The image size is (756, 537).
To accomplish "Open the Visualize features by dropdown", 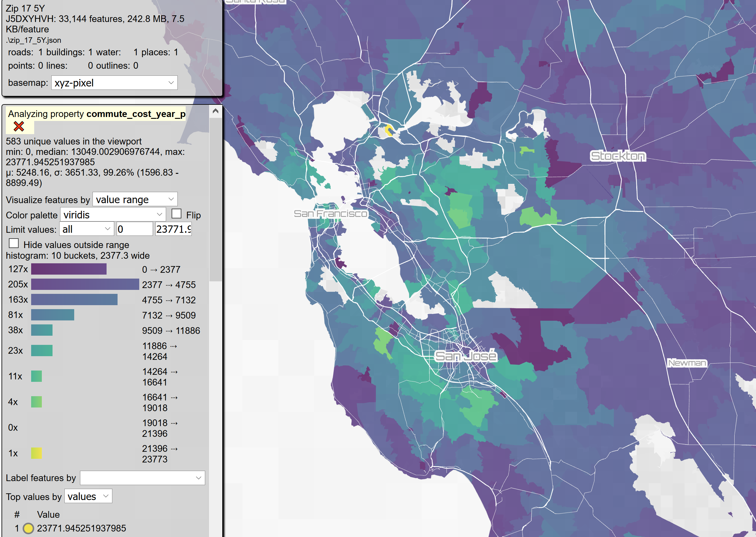I will point(135,199).
